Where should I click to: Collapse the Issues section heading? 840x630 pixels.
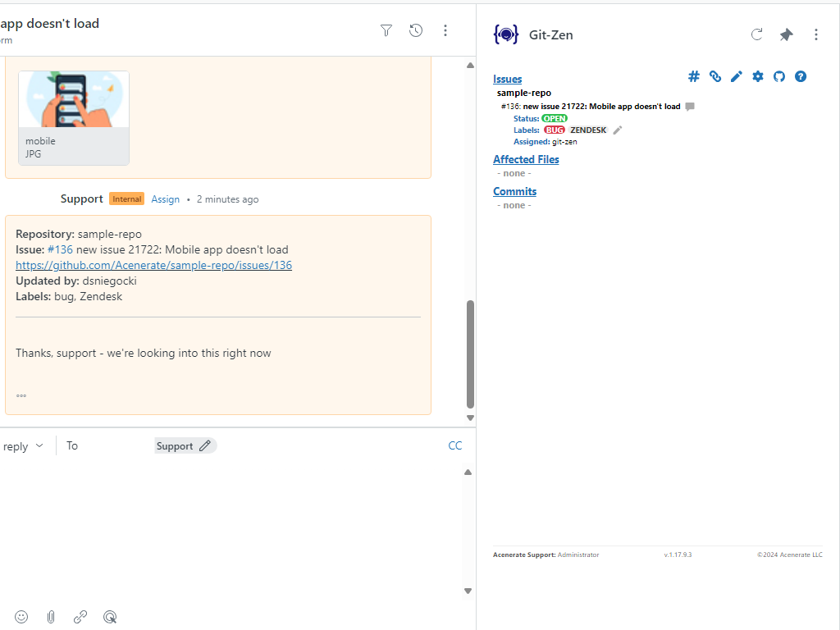(x=507, y=79)
